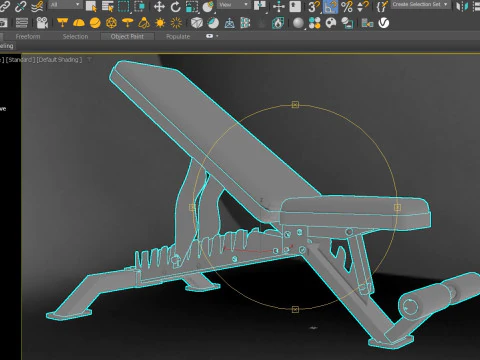Activate the Select and Link tool
Viewport: 480px width, 360px height.
pos(4,6)
